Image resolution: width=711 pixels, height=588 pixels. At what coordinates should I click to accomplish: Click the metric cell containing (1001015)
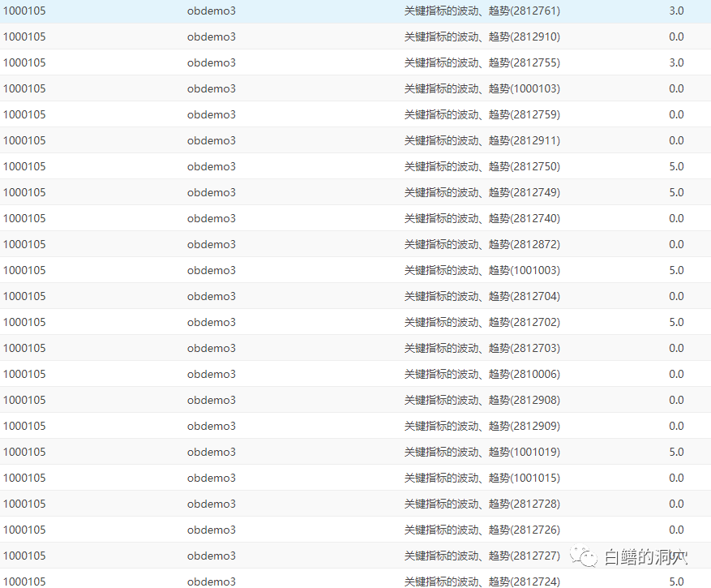pos(482,478)
